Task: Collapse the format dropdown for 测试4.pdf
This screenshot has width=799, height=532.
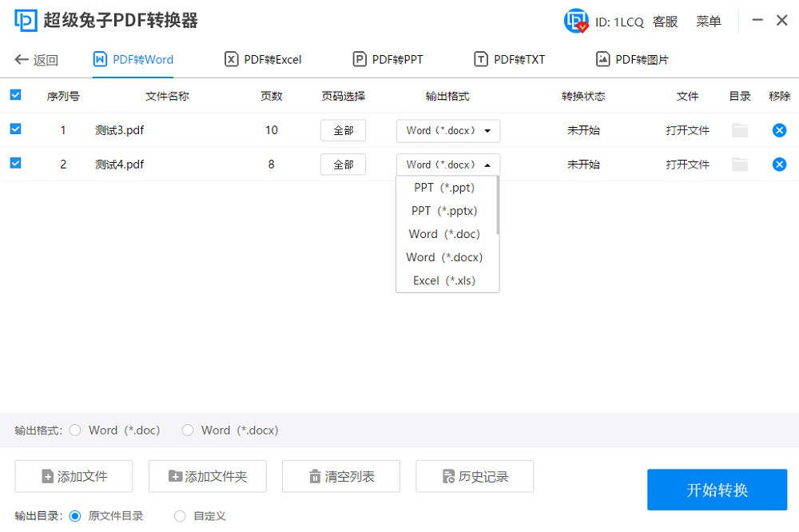Action: pos(447,164)
